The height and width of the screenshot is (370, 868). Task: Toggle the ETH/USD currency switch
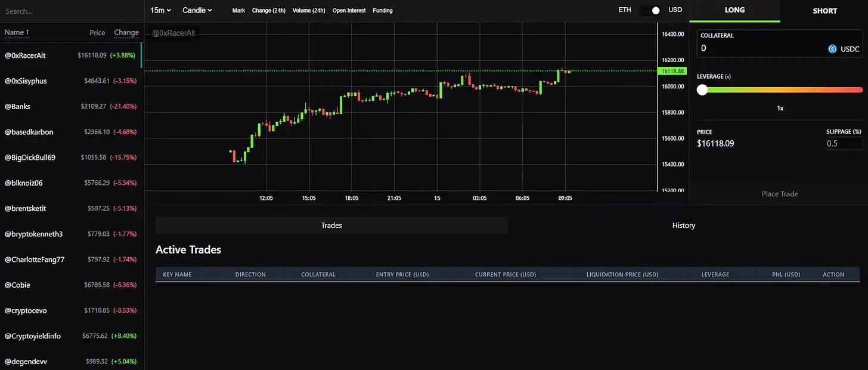coord(650,10)
